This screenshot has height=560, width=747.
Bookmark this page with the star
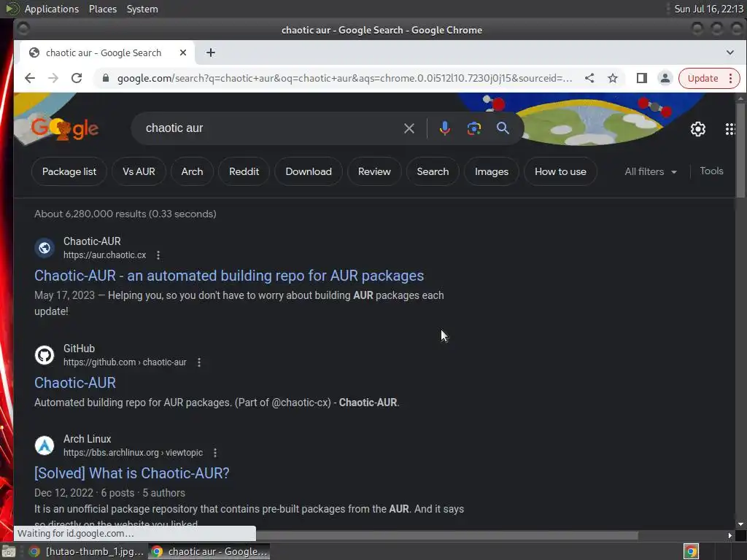(613, 78)
